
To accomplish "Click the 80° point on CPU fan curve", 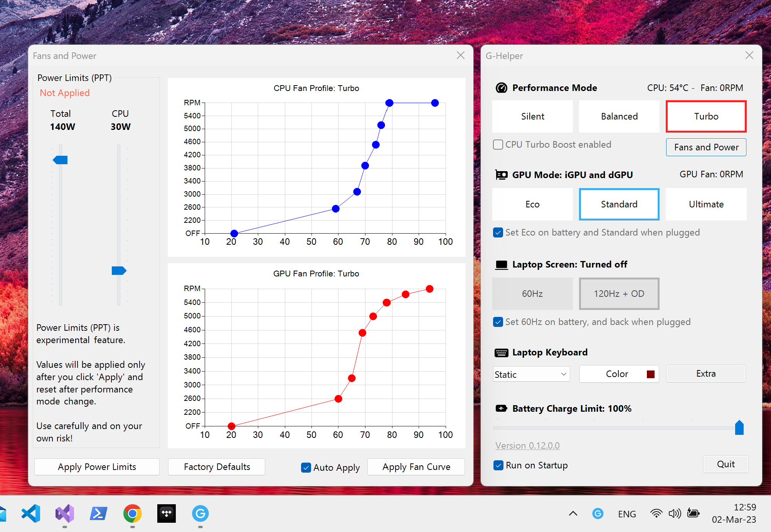I will coord(389,103).
